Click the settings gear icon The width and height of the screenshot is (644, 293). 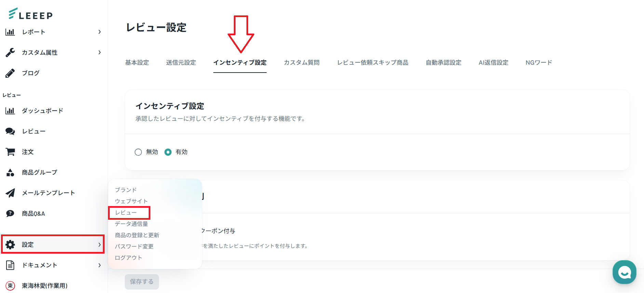tap(10, 244)
